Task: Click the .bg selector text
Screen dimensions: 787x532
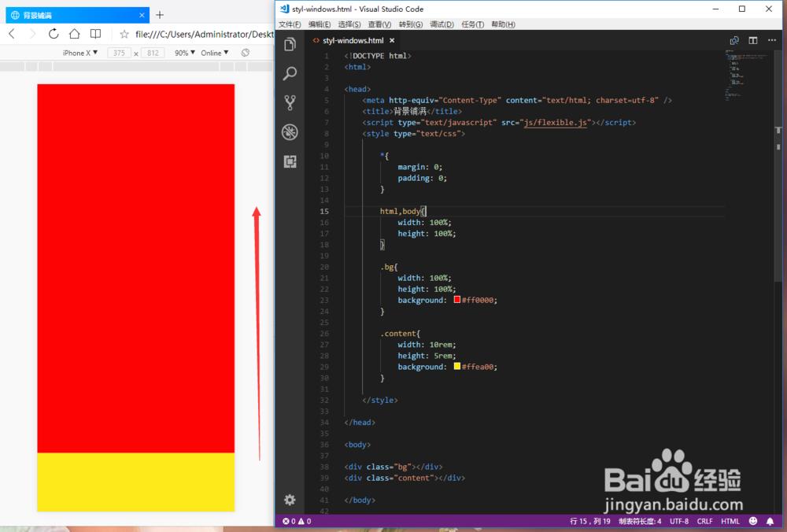Action: (387, 267)
